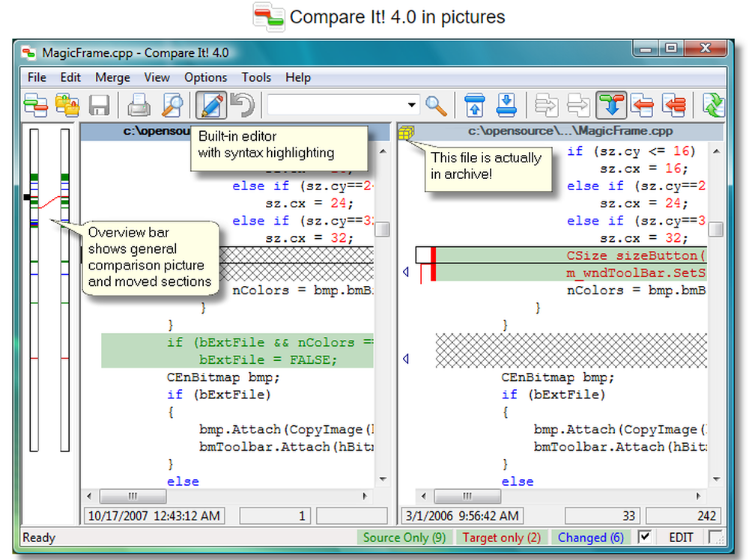
Task: Click left pane position field showing 1
Action: [275, 516]
